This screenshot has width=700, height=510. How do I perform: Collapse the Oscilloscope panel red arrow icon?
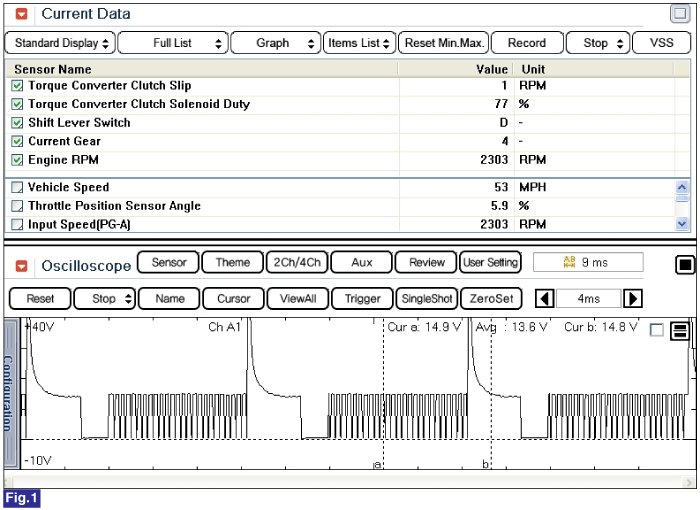(21, 266)
